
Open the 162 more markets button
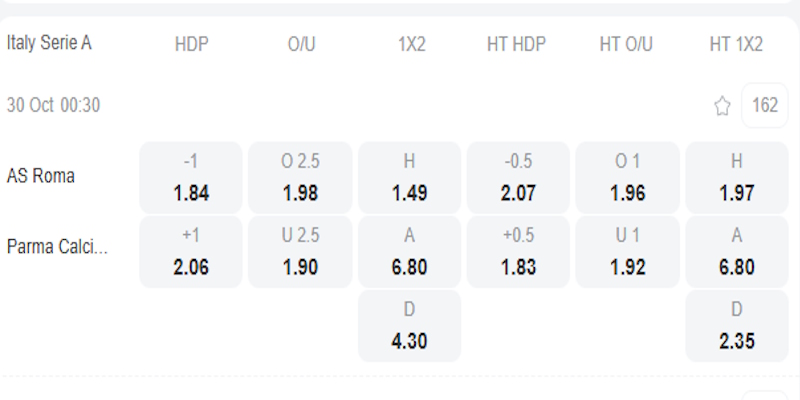[764, 105]
